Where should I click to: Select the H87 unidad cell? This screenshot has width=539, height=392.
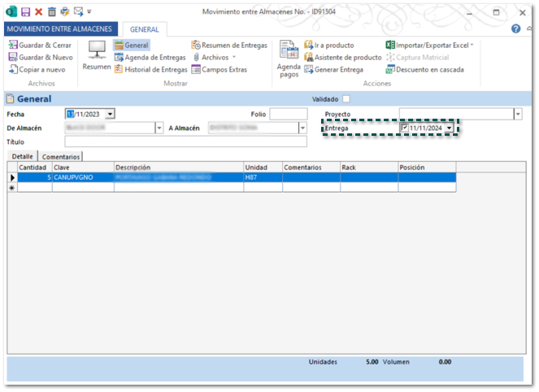263,177
